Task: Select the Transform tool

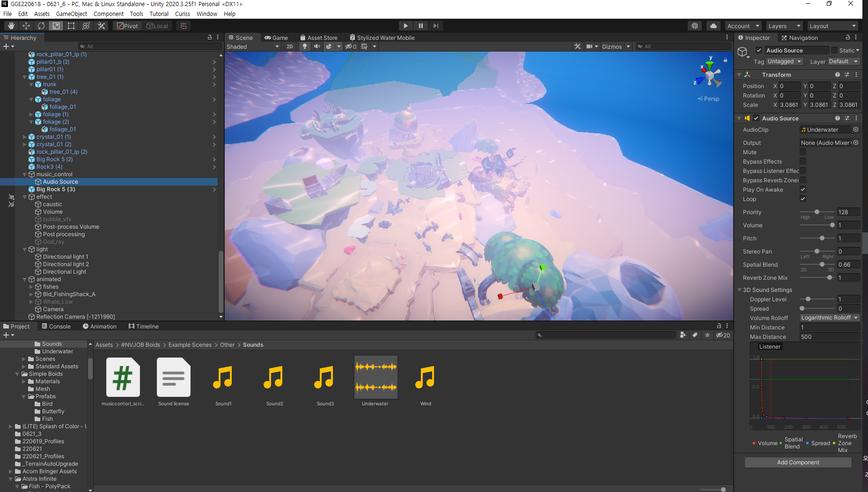Action: pos(86,26)
